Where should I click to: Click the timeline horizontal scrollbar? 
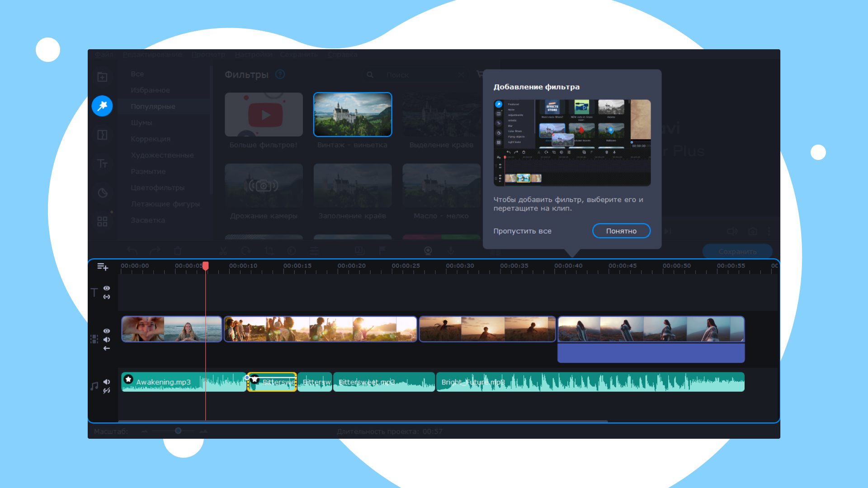click(363, 421)
